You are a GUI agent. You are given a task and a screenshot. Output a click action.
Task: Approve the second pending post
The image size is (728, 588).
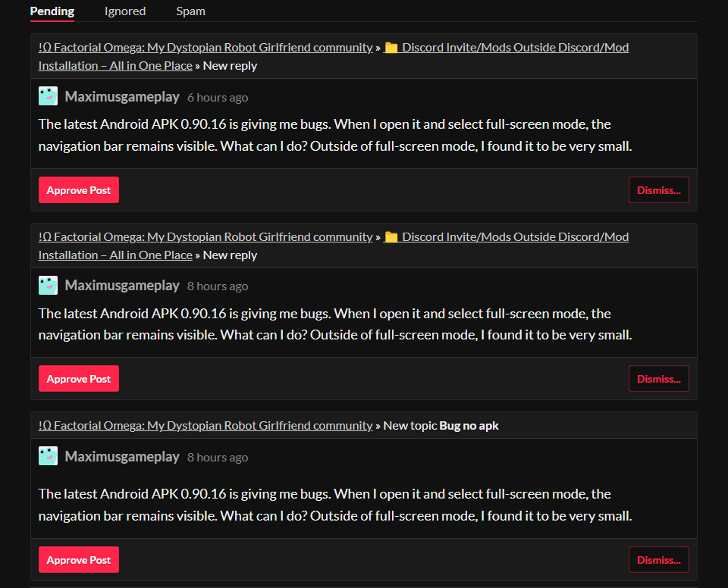point(79,379)
